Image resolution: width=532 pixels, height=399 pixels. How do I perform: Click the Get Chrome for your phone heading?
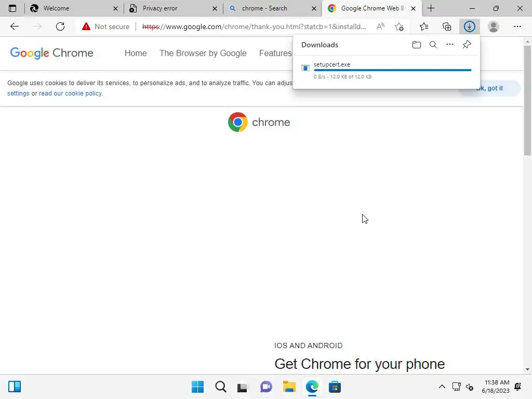(360, 364)
